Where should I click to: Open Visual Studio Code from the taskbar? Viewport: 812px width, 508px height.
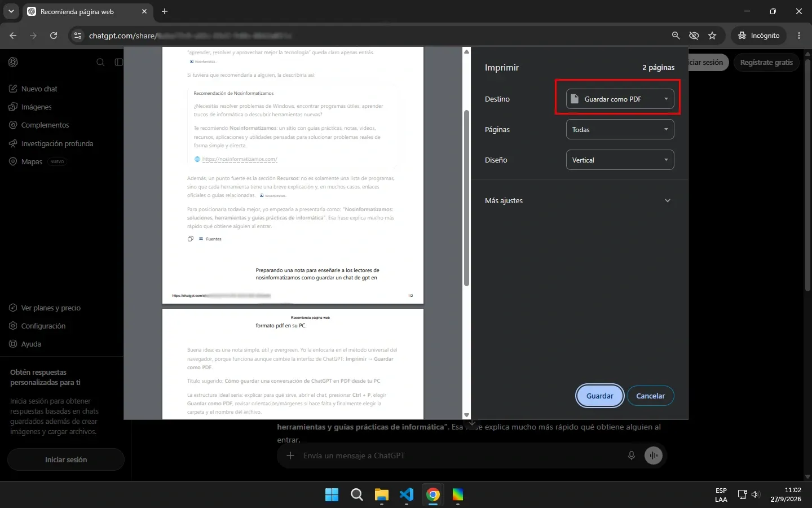407,495
